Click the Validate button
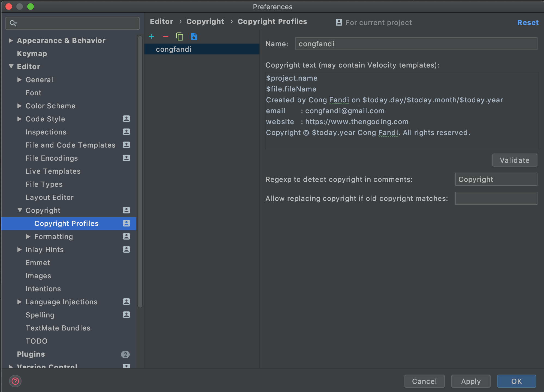544x392 pixels. [x=514, y=160]
